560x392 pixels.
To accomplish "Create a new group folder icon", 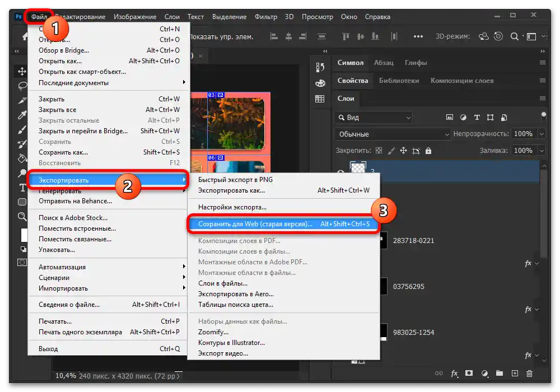I will click(x=500, y=374).
